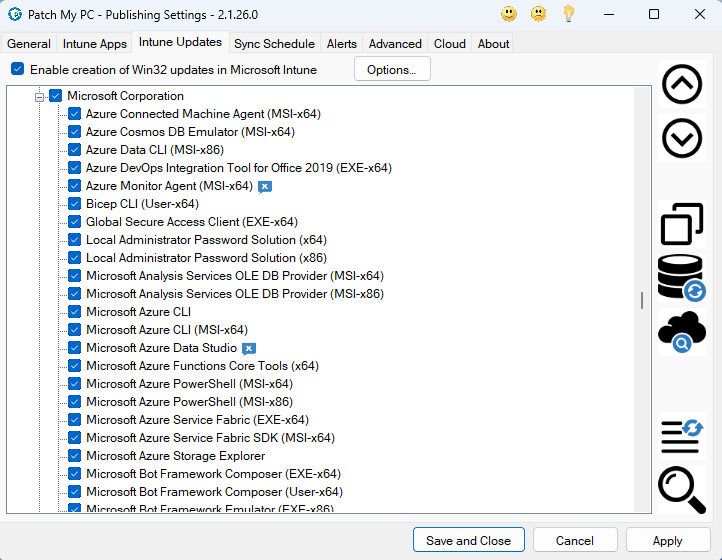Screen dimensions: 722x560
Task: Select Microsoft Azure Data Studio row text
Action: pyautogui.click(x=161, y=348)
